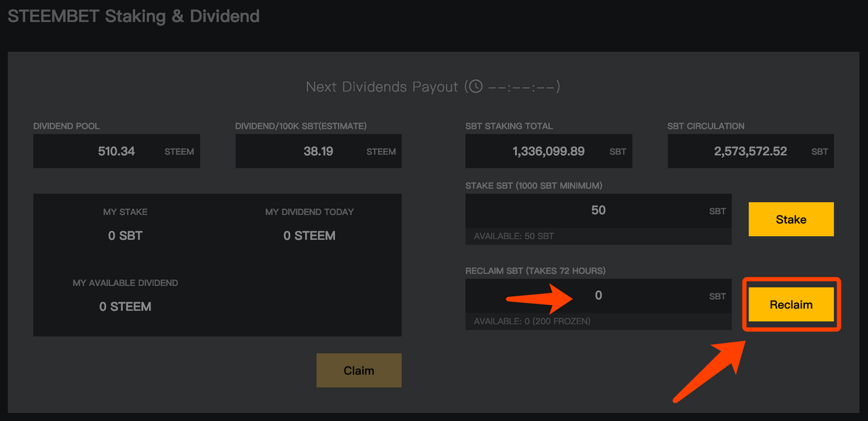This screenshot has height=421, width=868.
Task: Click the My Stake 0 SBT value
Action: coord(125,236)
